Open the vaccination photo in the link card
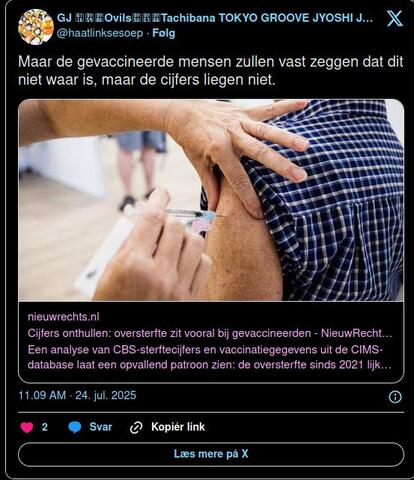Image resolution: width=414 pixels, height=480 pixels. click(211, 200)
